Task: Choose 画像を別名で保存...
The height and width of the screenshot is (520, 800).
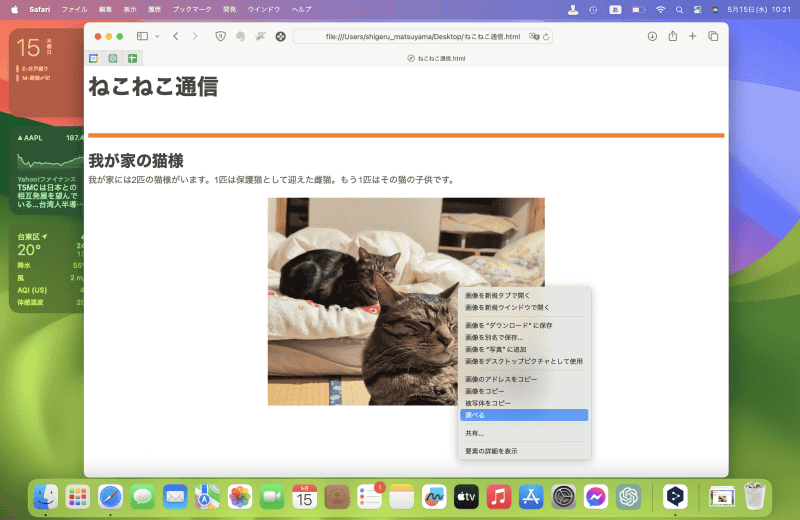Action: (x=524, y=337)
